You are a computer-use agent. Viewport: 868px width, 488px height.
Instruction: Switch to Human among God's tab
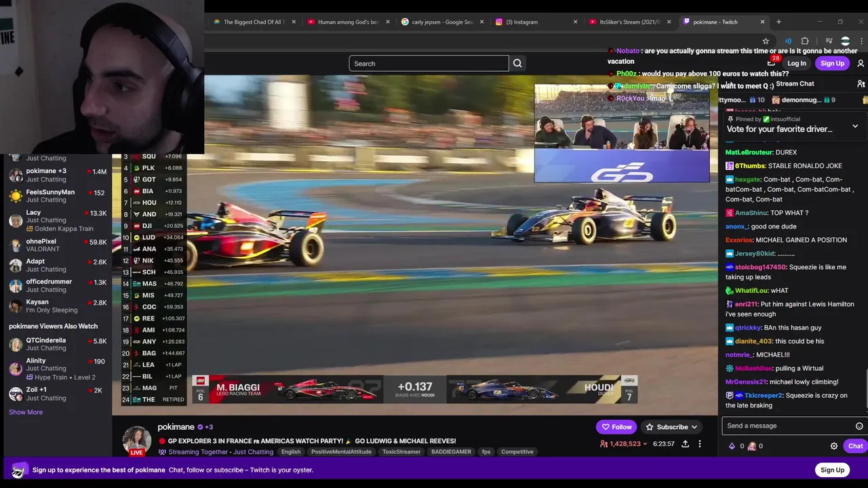point(347,22)
